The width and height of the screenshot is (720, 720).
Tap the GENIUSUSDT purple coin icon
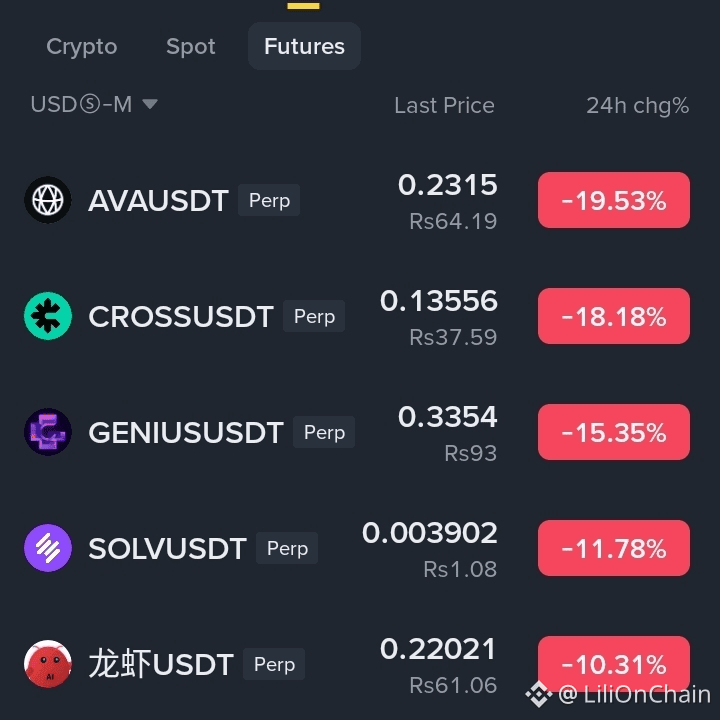[48, 432]
